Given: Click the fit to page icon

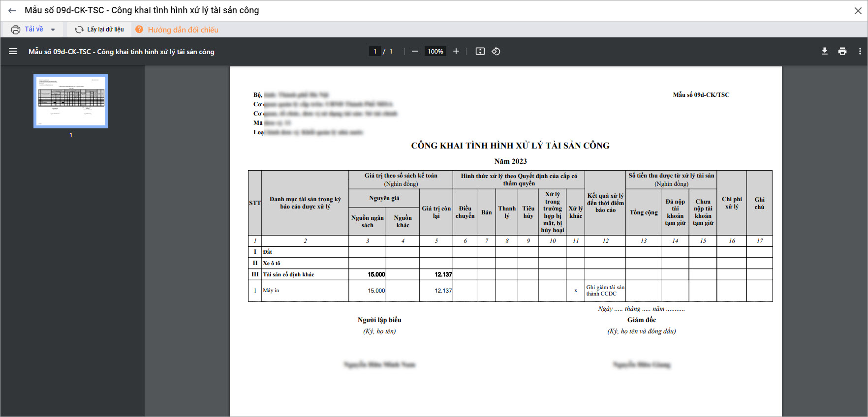Looking at the screenshot, I should click(480, 51).
